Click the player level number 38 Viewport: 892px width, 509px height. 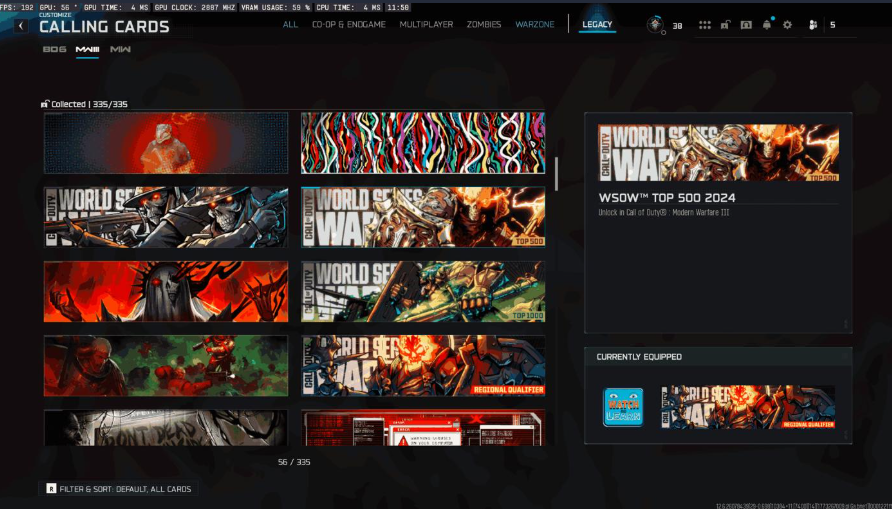click(678, 26)
